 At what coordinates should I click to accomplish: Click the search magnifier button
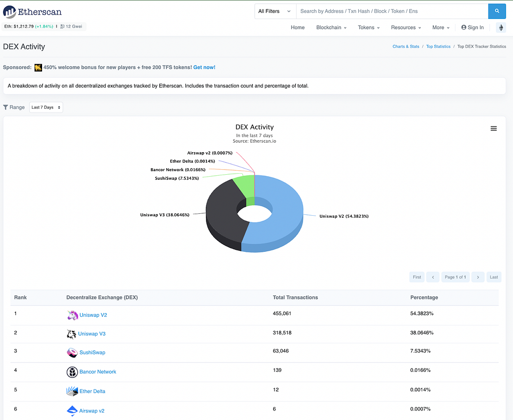(x=497, y=11)
